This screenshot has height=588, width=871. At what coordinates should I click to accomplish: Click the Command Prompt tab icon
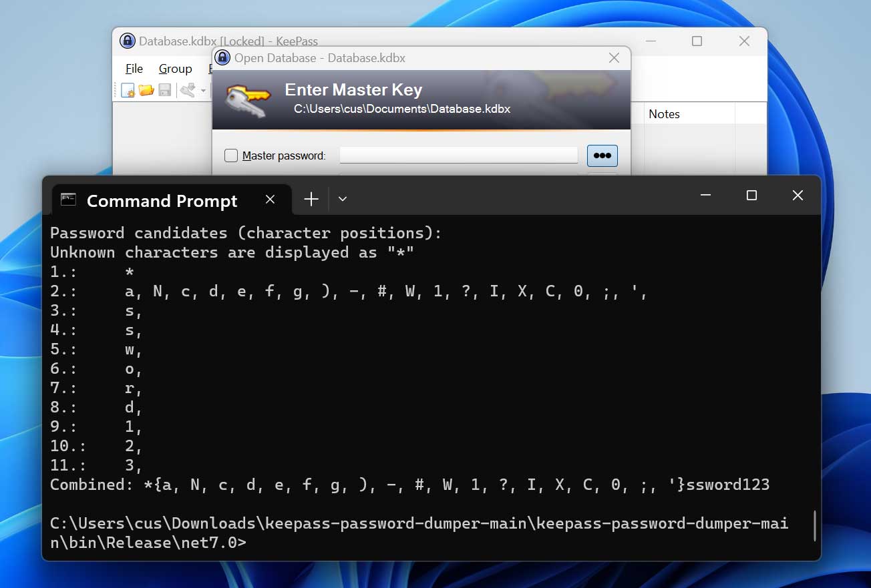(68, 200)
